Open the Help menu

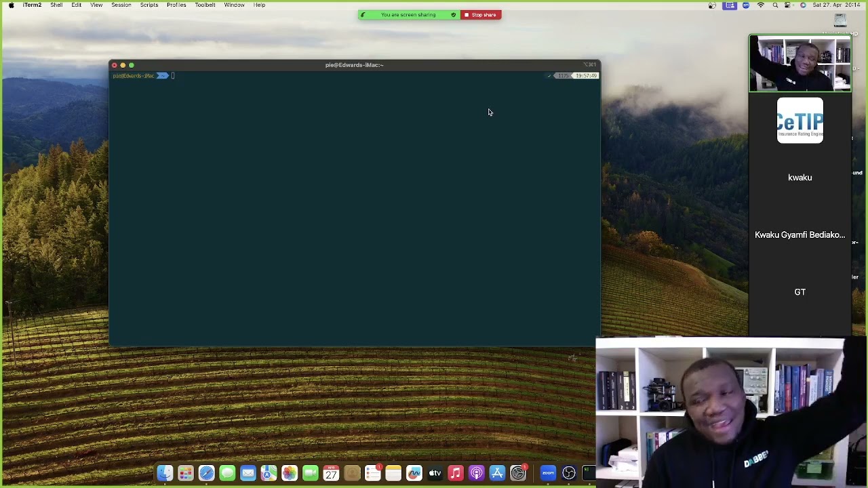pyautogui.click(x=259, y=5)
